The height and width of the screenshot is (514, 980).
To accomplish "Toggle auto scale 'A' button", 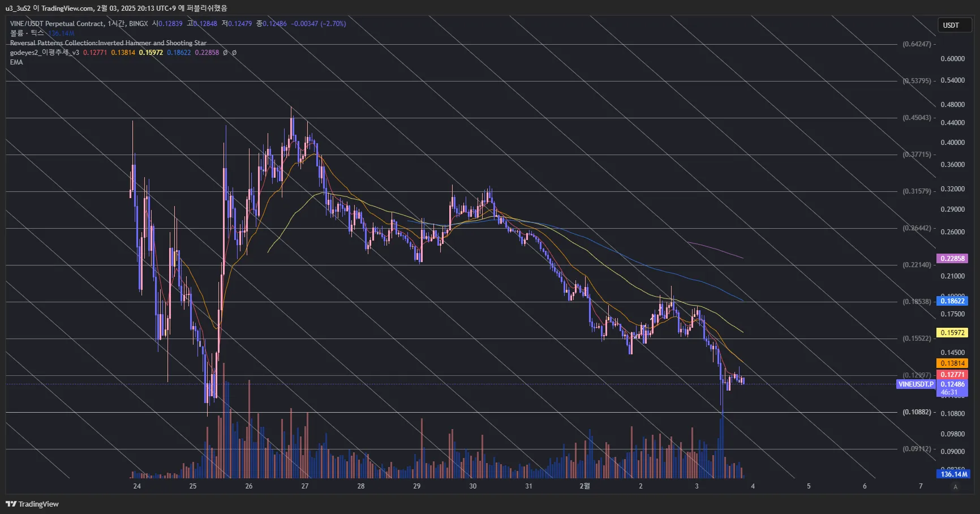I will pyautogui.click(x=955, y=487).
